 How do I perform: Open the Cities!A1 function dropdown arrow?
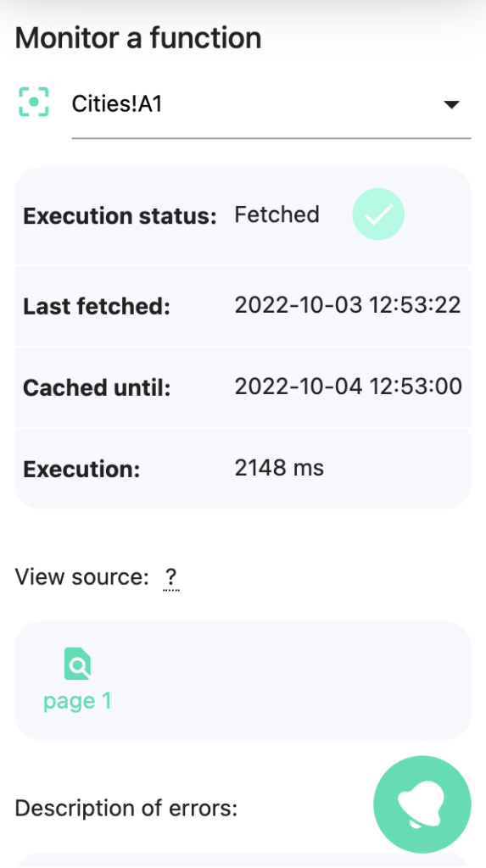[x=451, y=104]
